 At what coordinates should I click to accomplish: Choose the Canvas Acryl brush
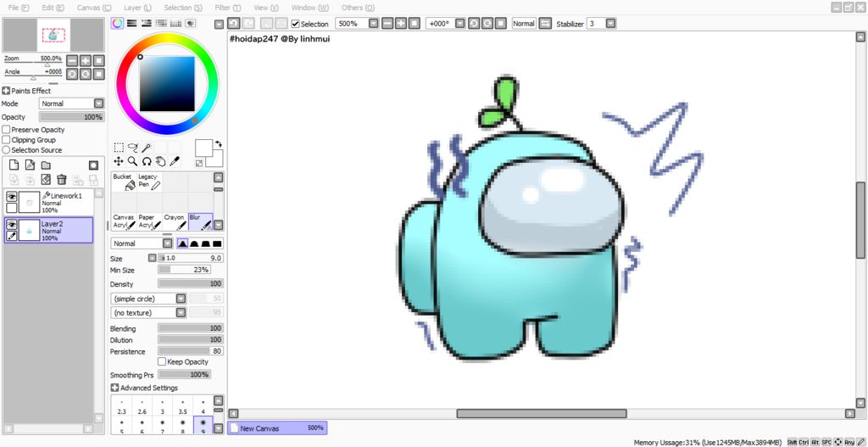[x=124, y=221]
